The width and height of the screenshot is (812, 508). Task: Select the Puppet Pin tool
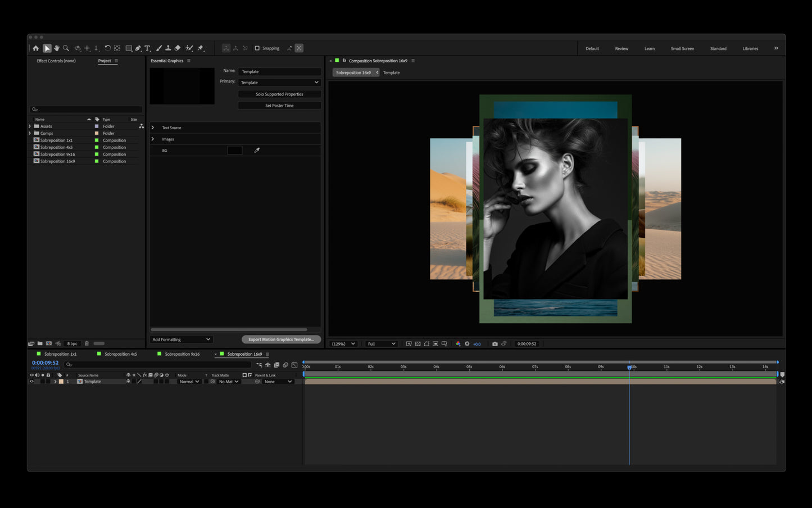click(201, 48)
